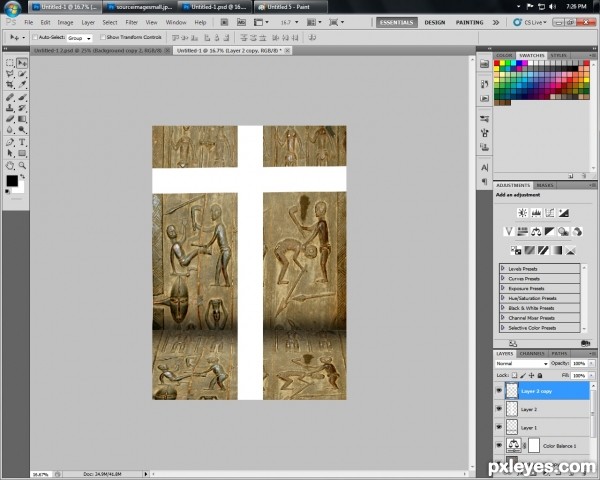Select the Horizontal Type tool
This screenshot has width=600, height=480.
click(22, 142)
